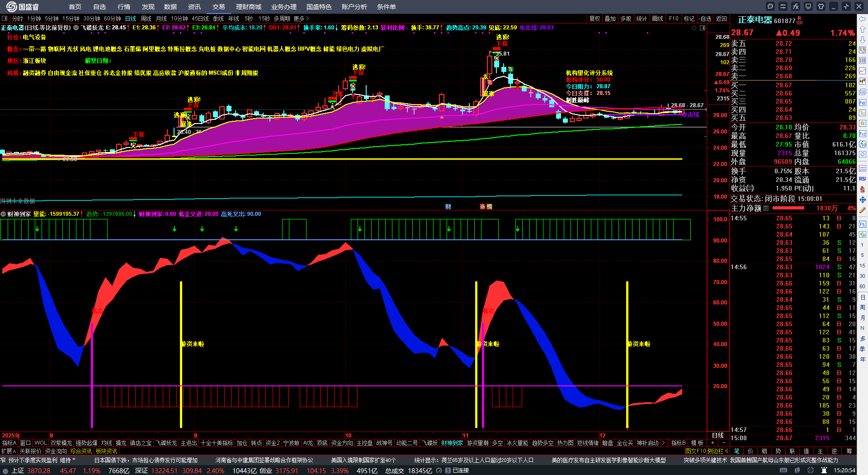This screenshot has height=475, width=868.
Task: Click the 画线 drawing button
Action: 657,19
